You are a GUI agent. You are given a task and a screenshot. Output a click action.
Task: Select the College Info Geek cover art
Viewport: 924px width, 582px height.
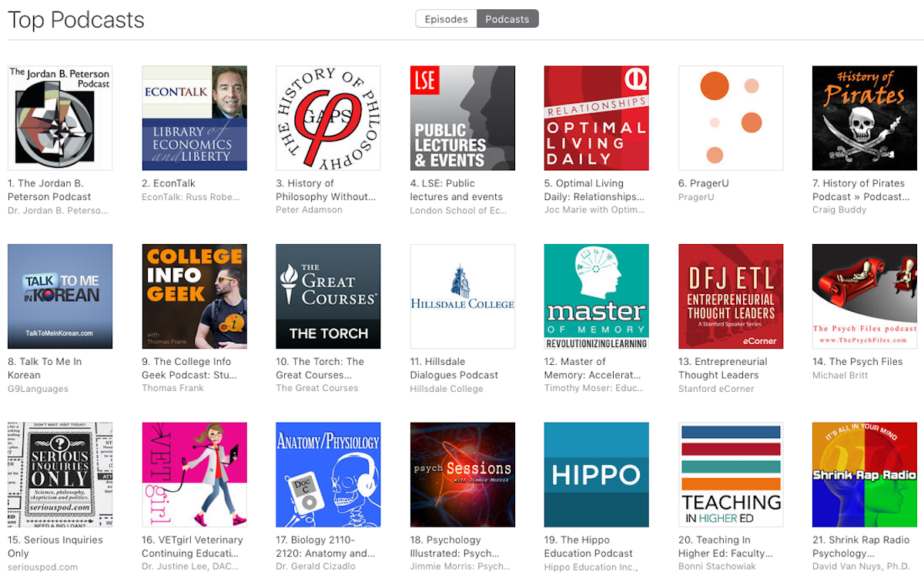tap(195, 296)
